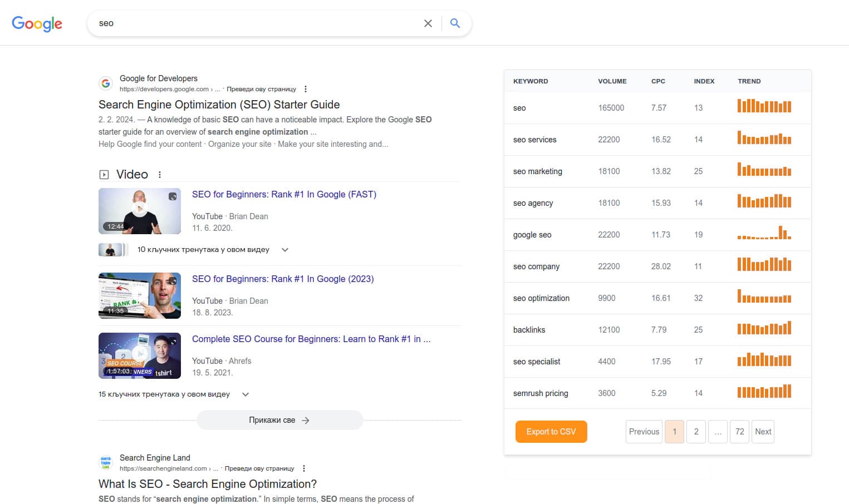This screenshot has height=504, width=849.
Task: Click the index value 32 for seo optimization
Action: coord(698,298)
